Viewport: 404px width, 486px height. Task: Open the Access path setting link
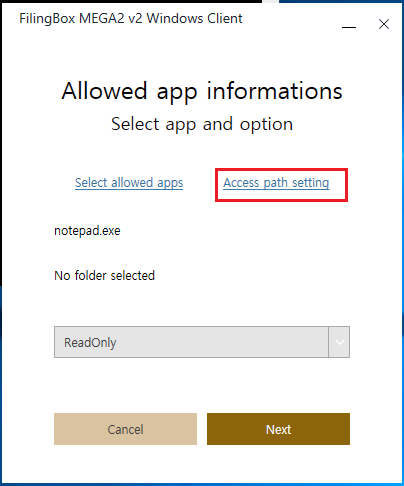(276, 183)
